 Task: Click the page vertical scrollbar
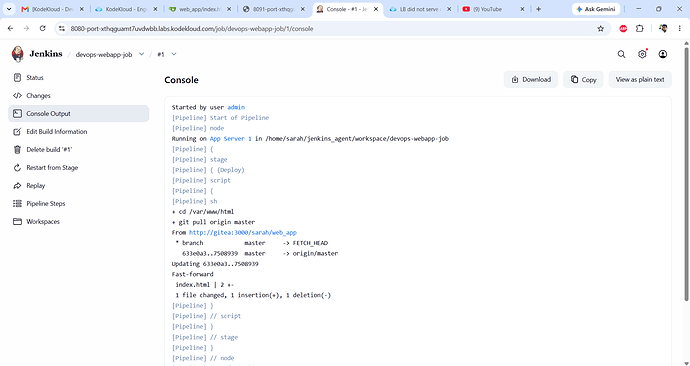tap(686, 172)
